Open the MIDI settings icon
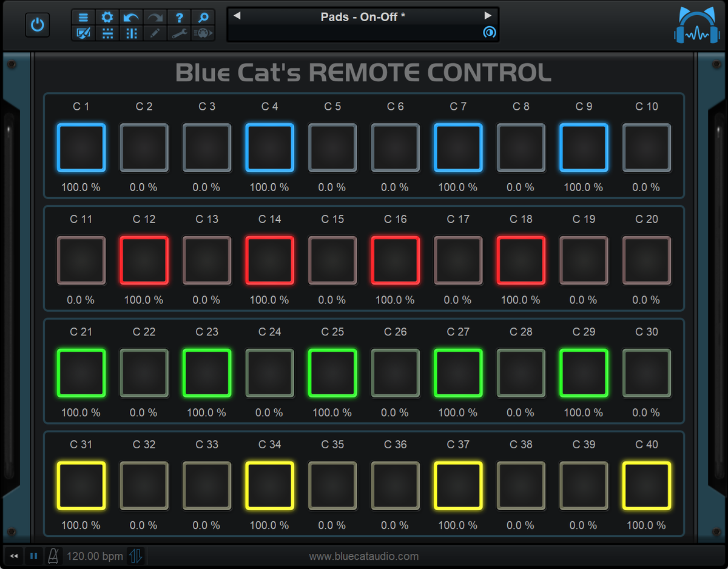Image resolution: width=728 pixels, height=569 pixels. (x=203, y=33)
